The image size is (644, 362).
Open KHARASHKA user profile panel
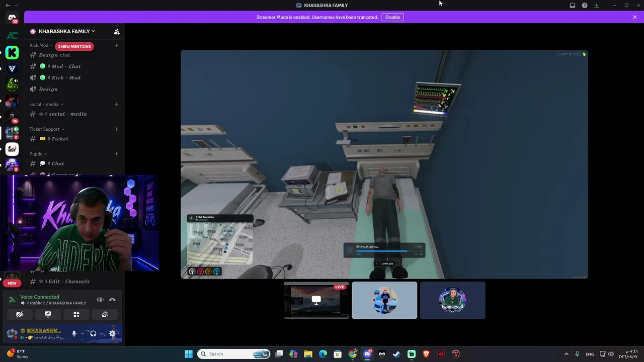[x=37, y=333]
